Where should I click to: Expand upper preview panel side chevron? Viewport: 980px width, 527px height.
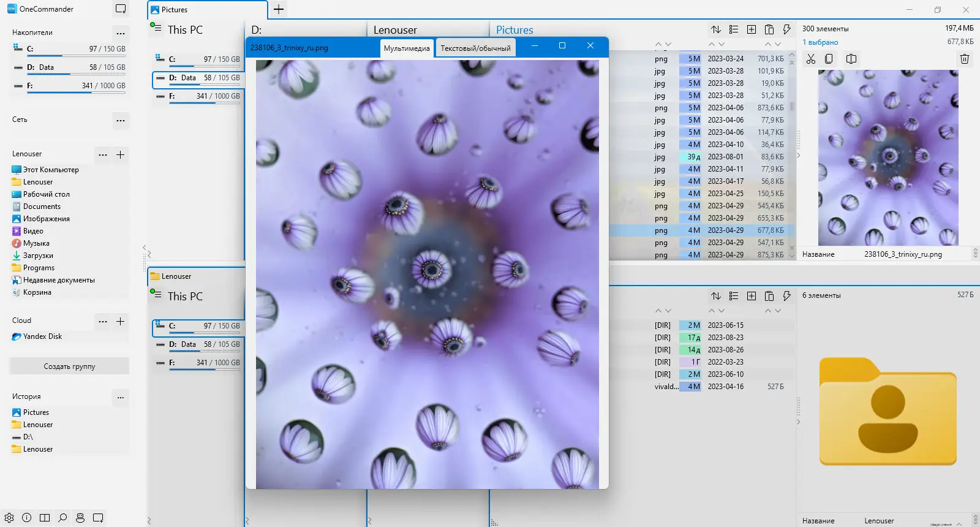click(x=798, y=156)
